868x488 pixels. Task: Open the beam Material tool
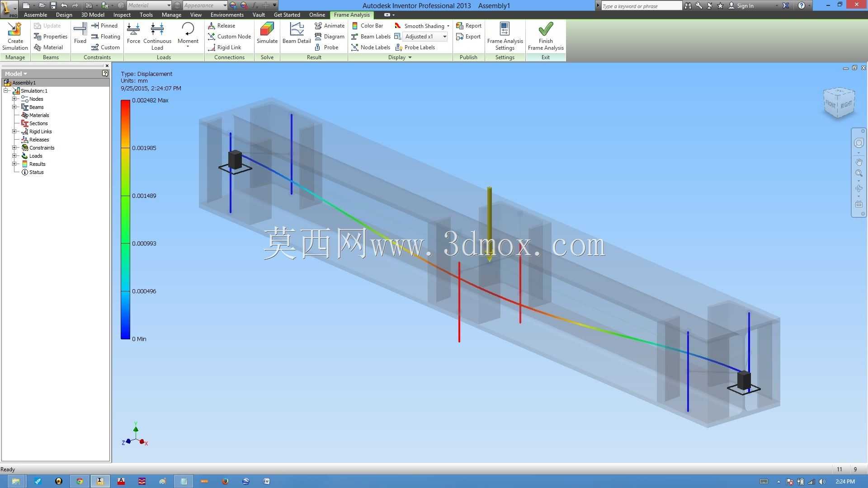(48, 47)
